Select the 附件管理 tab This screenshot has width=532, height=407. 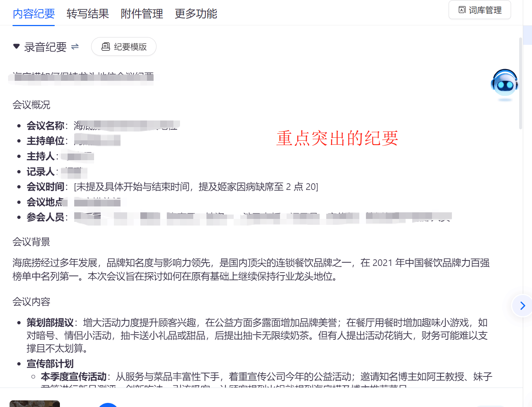(x=142, y=14)
